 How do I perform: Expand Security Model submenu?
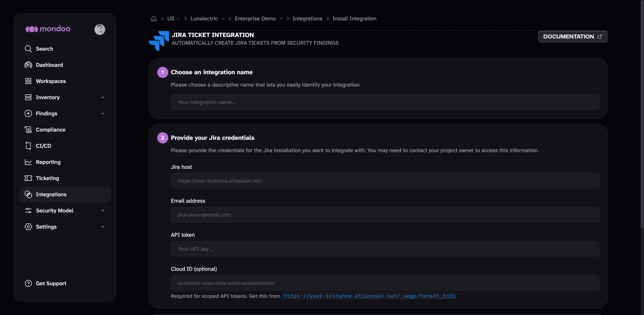[103, 211]
